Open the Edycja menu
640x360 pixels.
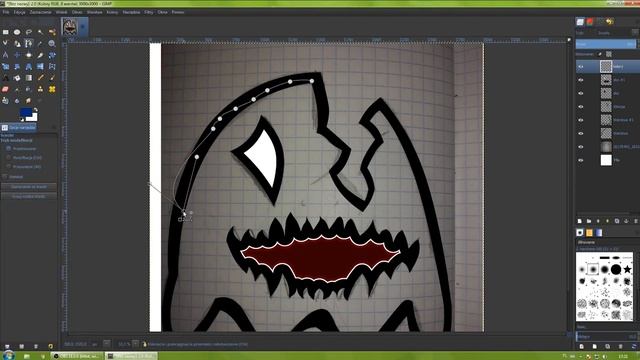point(19,12)
